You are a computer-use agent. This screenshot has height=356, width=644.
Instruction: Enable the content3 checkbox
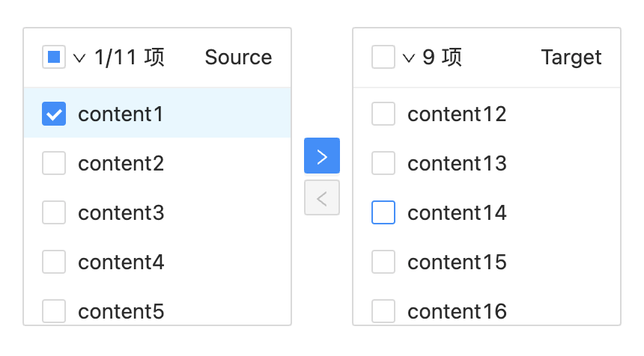click(x=54, y=212)
